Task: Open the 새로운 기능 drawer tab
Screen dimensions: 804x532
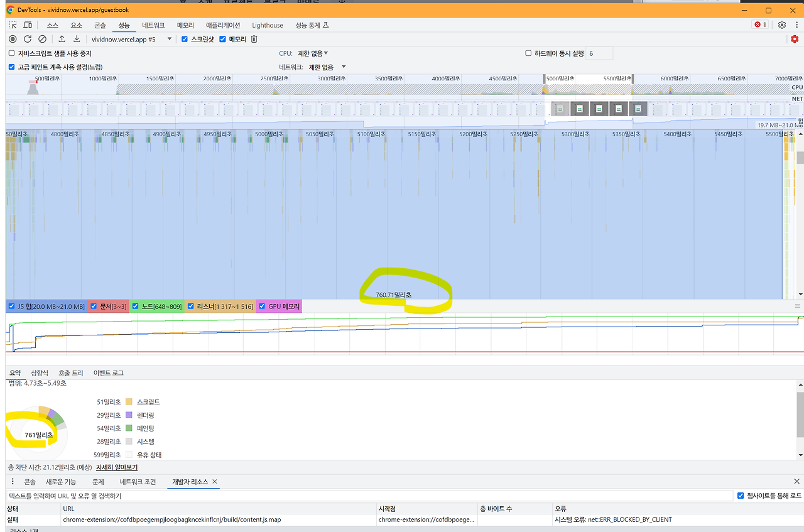Action: pos(61,482)
